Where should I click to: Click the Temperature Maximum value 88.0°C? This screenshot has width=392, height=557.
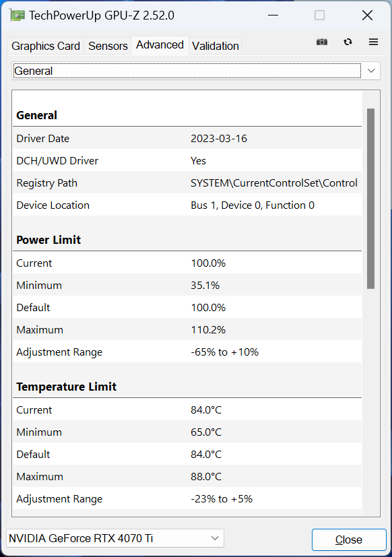coord(206,476)
